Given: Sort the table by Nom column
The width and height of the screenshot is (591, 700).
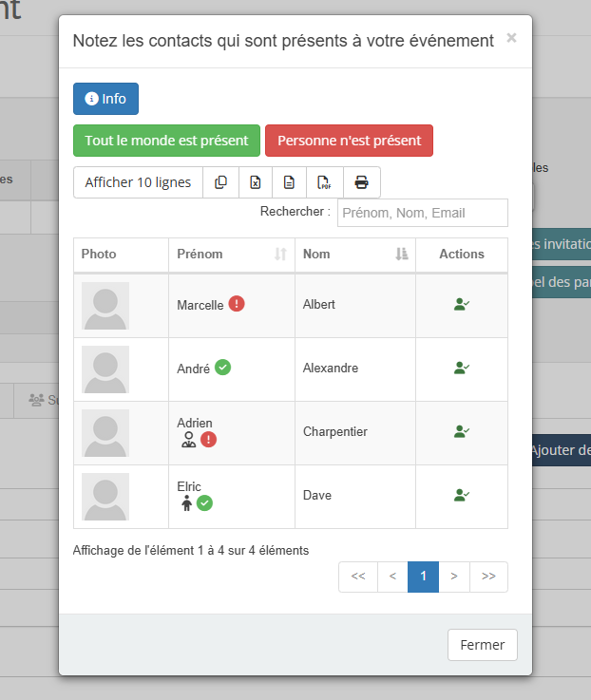Looking at the screenshot, I should [x=354, y=255].
